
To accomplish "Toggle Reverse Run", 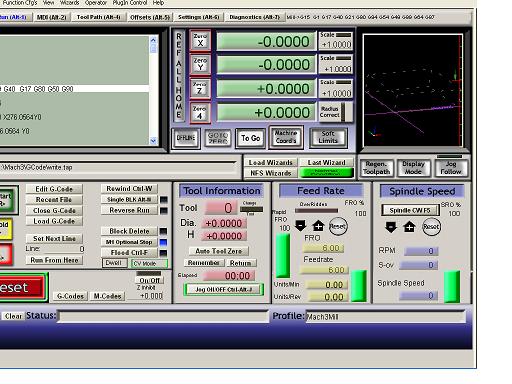I will click(x=129, y=210).
